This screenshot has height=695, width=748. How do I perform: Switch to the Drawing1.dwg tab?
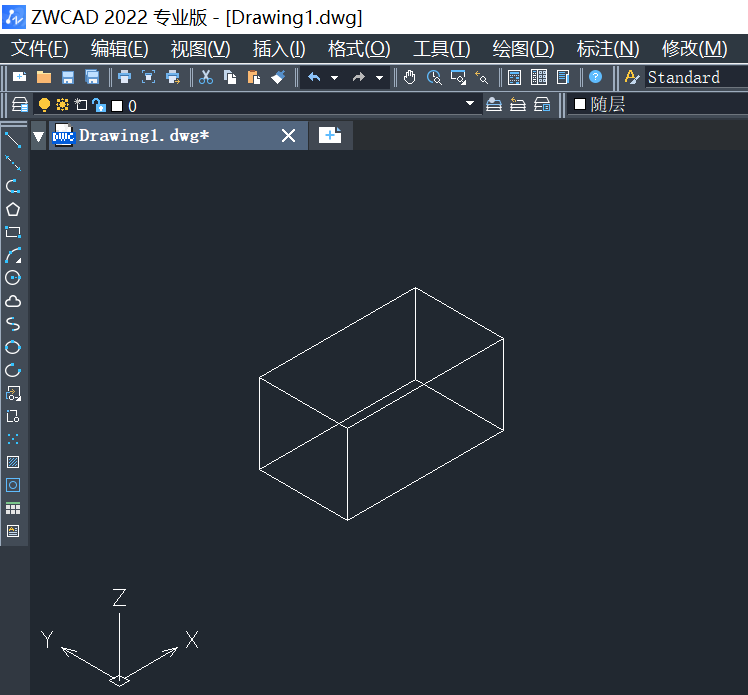tap(145, 136)
